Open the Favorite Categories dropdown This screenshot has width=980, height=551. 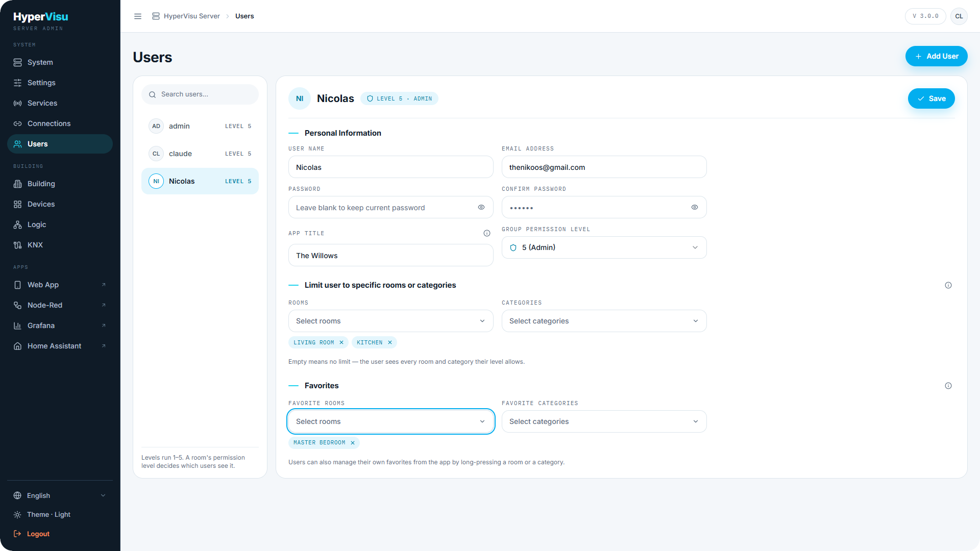[x=604, y=421]
